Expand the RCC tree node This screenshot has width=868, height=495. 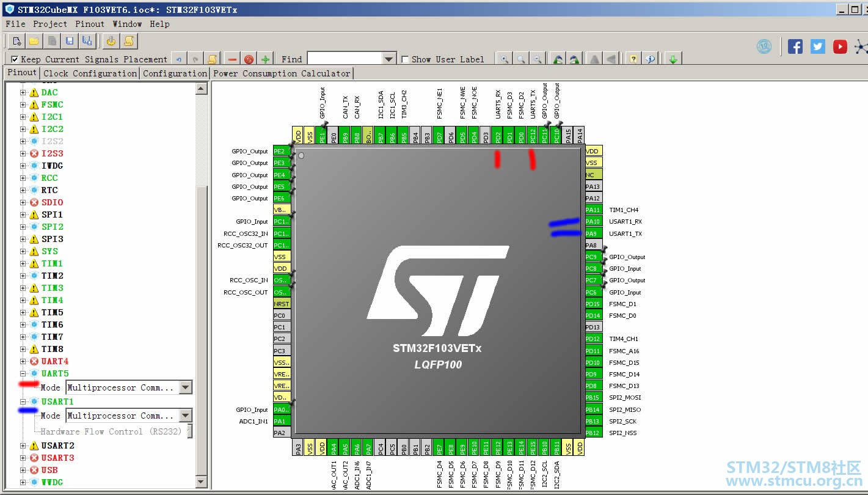pos(23,178)
